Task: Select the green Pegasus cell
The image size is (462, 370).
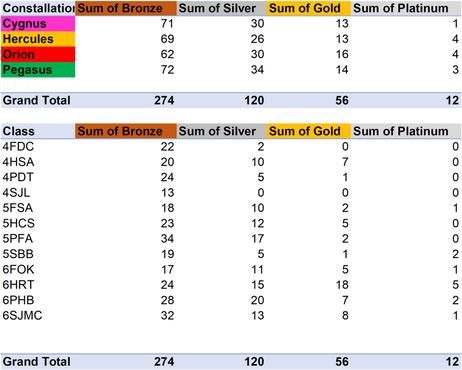Action: [38, 70]
